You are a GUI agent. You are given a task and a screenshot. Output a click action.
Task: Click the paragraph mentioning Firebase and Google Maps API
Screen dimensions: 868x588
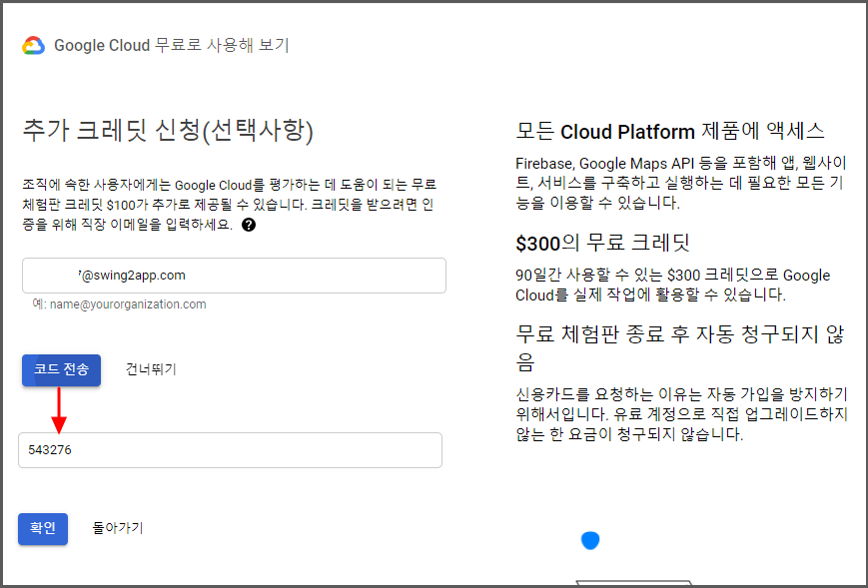point(682,182)
